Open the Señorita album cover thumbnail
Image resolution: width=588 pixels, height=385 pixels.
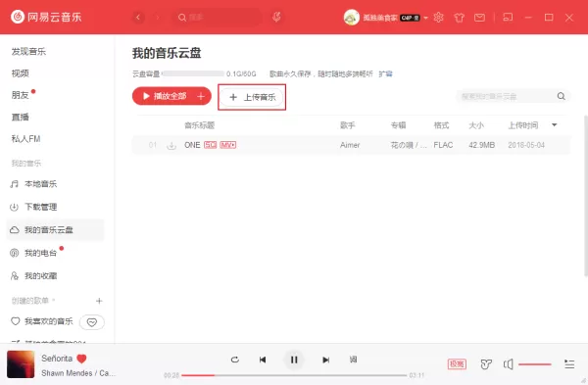point(21,364)
